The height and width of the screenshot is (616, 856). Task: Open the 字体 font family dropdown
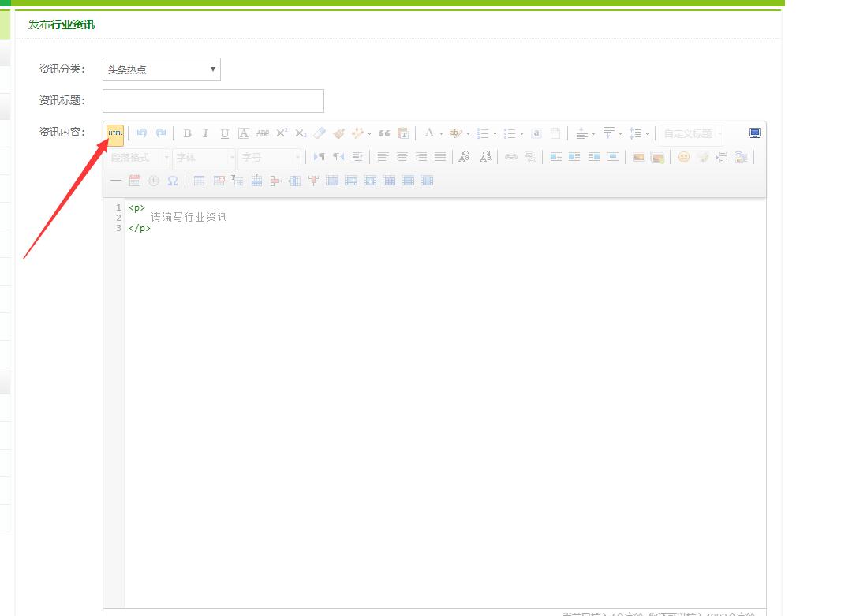pyautogui.click(x=204, y=157)
